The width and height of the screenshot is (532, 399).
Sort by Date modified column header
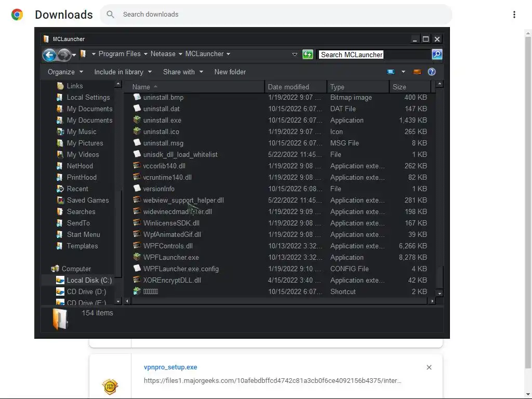point(296,87)
